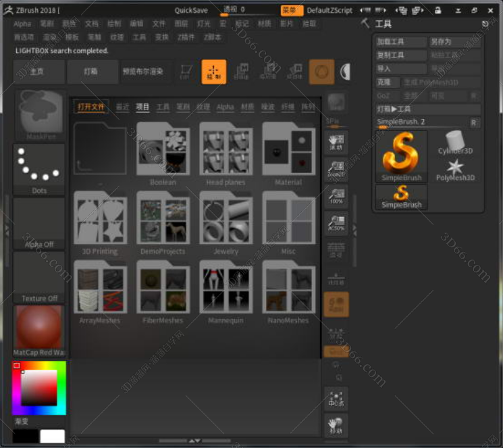
Task: Pick a color in the color picker square
Action: point(38,387)
